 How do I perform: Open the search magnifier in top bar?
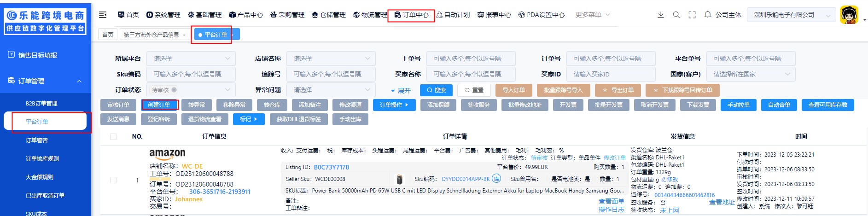[x=676, y=15]
